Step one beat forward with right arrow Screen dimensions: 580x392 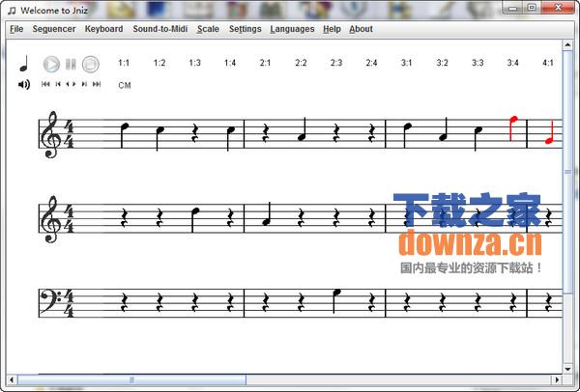coord(74,84)
